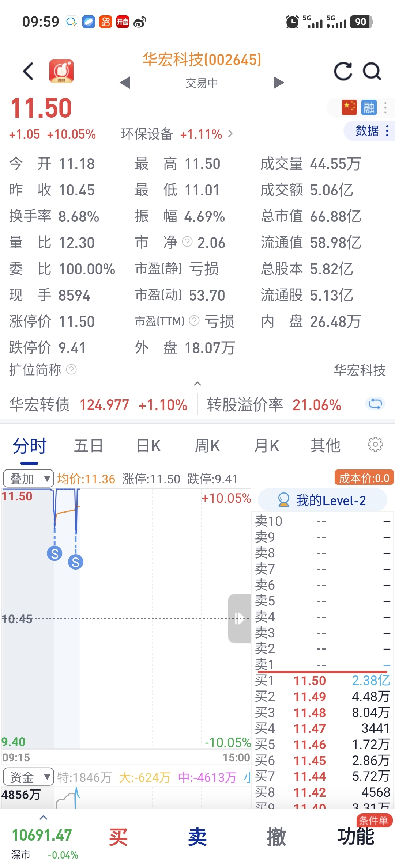Screen dimensions: 395x868
Task: Select the 买7 11.44 order row
Action: (323, 776)
